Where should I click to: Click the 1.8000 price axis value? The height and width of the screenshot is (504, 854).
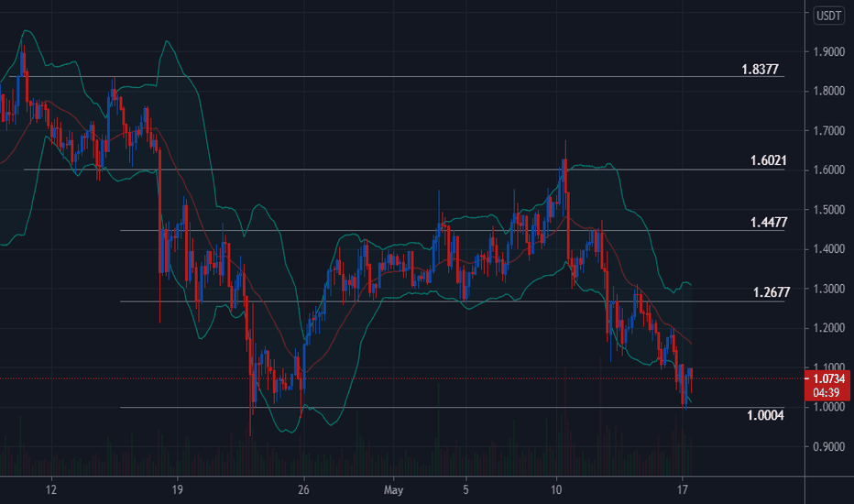(828, 91)
